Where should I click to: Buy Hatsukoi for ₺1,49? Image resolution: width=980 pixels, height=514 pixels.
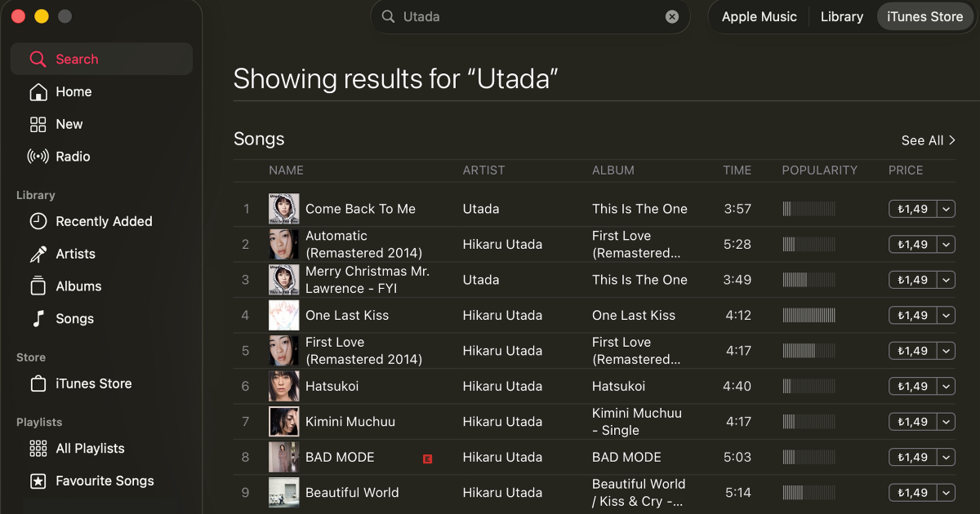912,386
